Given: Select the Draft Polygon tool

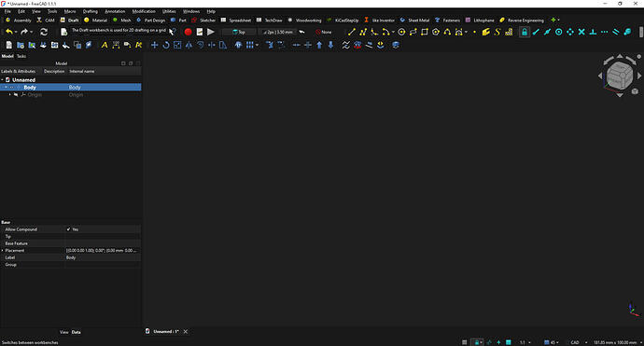Looking at the screenshot, I should [436, 32].
